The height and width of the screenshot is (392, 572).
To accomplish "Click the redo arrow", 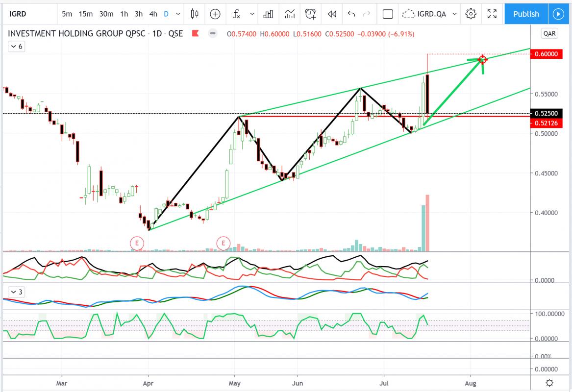I will pyautogui.click(x=367, y=14).
